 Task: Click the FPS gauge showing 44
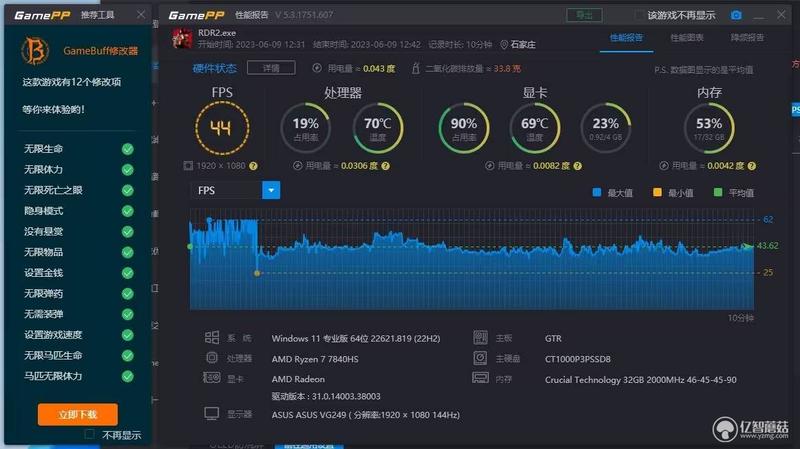[x=222, y=128]
